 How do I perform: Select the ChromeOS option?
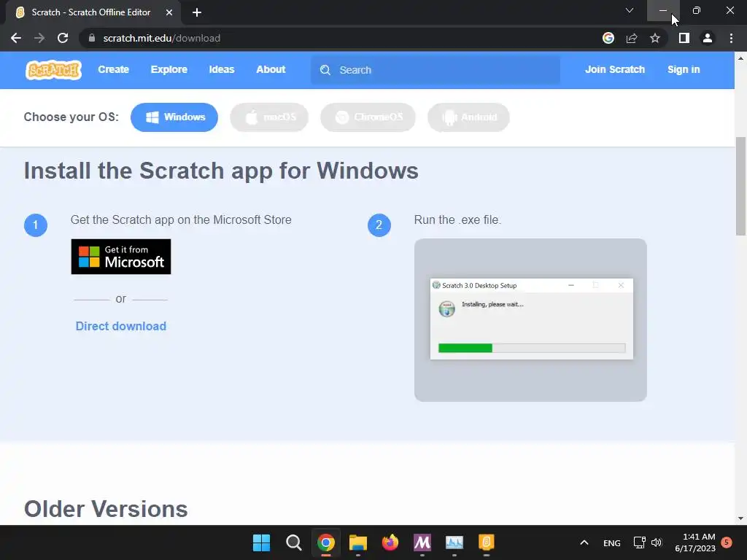pyautogui.click(x=368, y=117)
